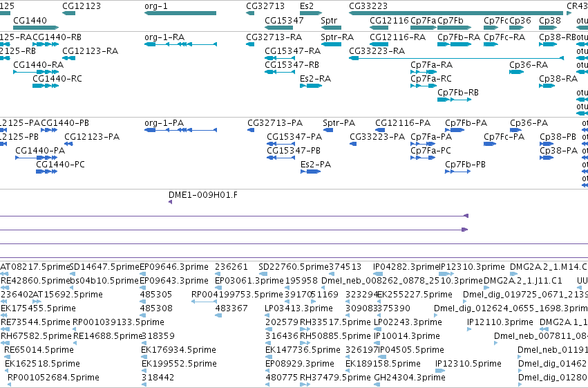
Task: Select the Es2 gene feature
Action: pyautogui.click(x=311, y=13)
